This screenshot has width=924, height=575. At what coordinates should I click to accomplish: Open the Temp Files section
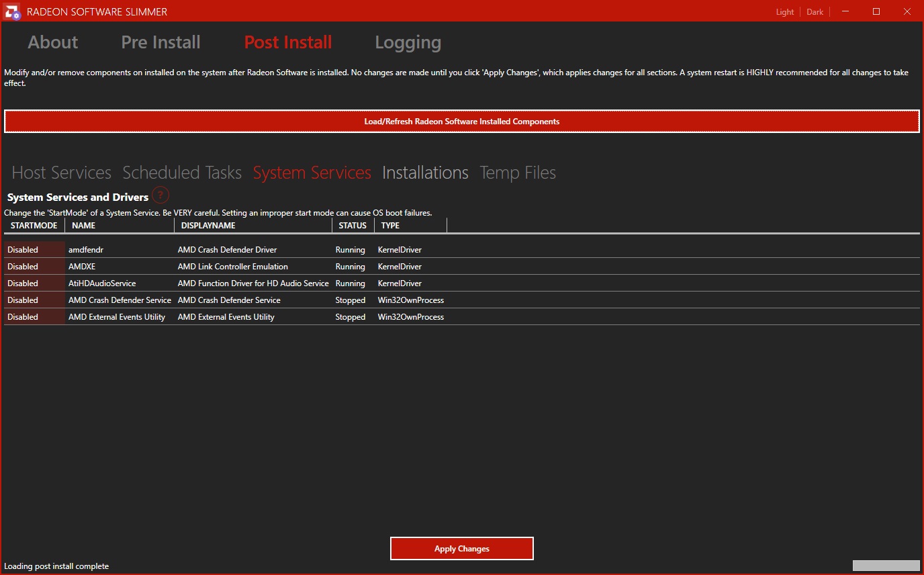(518, 173)
